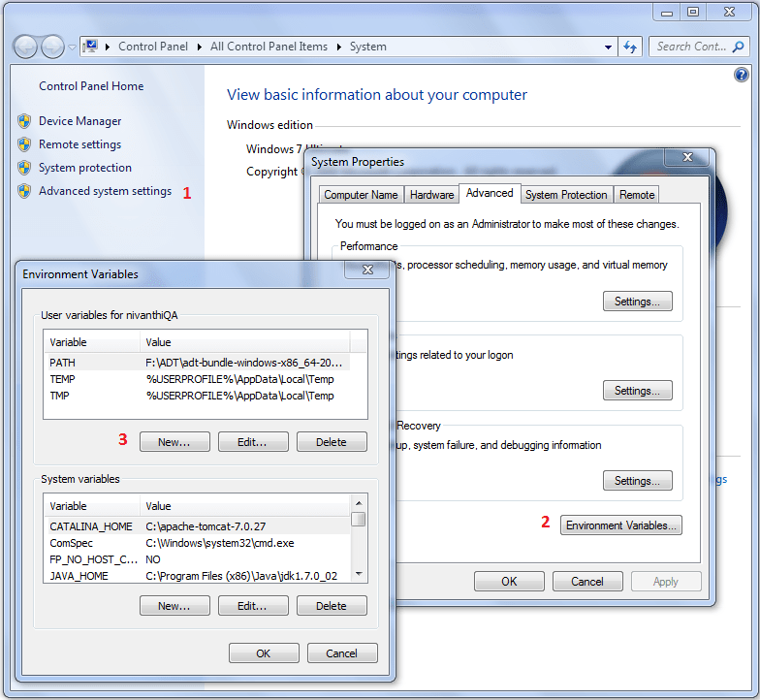Open the blue help icon
The height and width of the screenshot is (700, 760).
pos(741,75)
